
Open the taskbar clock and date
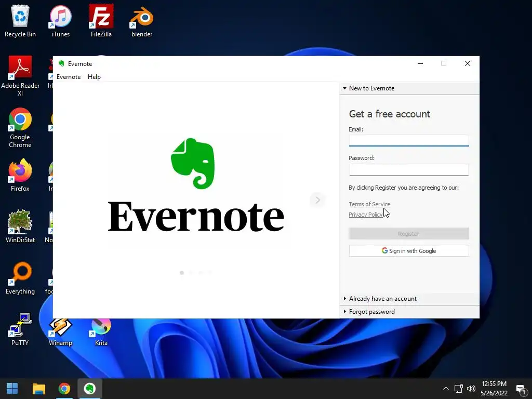tap(494, 389)
